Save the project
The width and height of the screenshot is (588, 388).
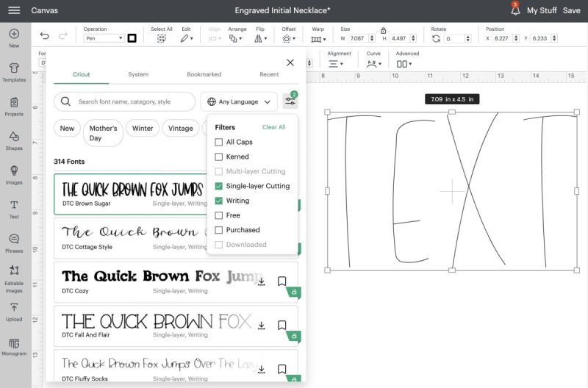tap(571, 10)
